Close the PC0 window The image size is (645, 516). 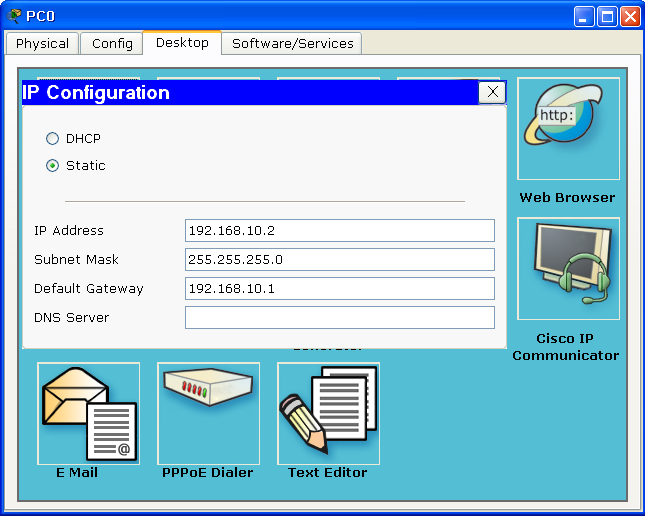pos(630,17)
